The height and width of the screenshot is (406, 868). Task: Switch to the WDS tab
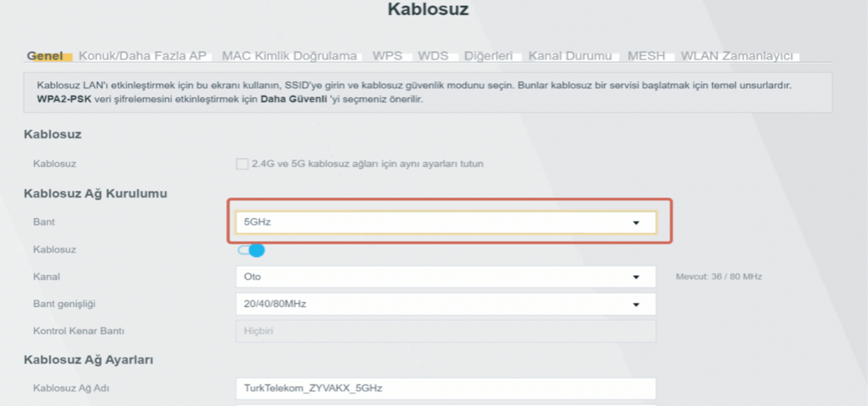(433, 56)
